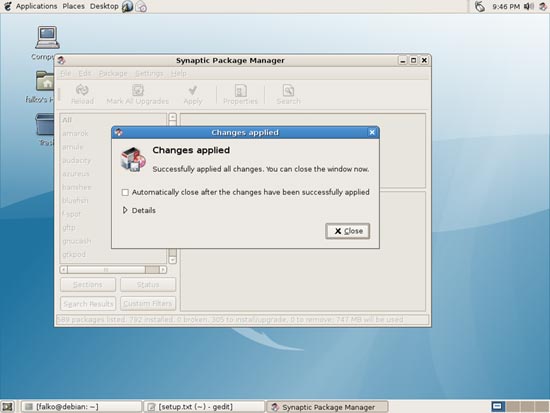Click the clock showing 9:46 PM
The width and height of the screenshot is (550, 413).
coord(506,6)
